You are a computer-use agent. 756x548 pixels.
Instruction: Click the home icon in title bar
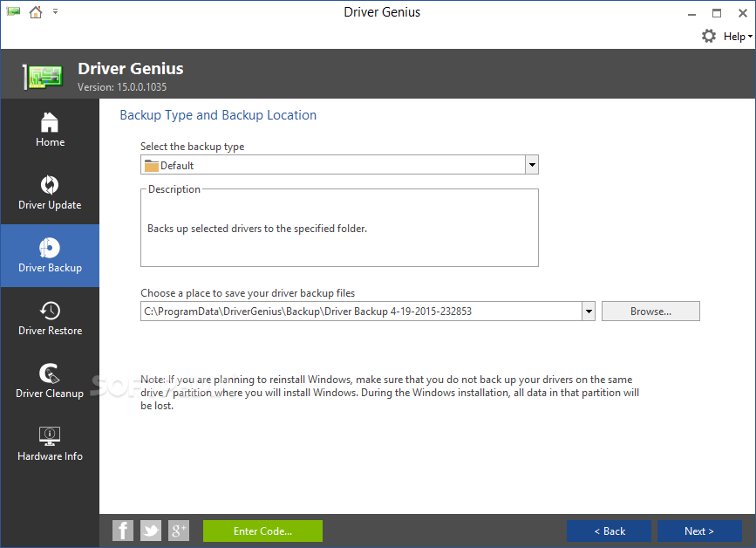(36, 11)
